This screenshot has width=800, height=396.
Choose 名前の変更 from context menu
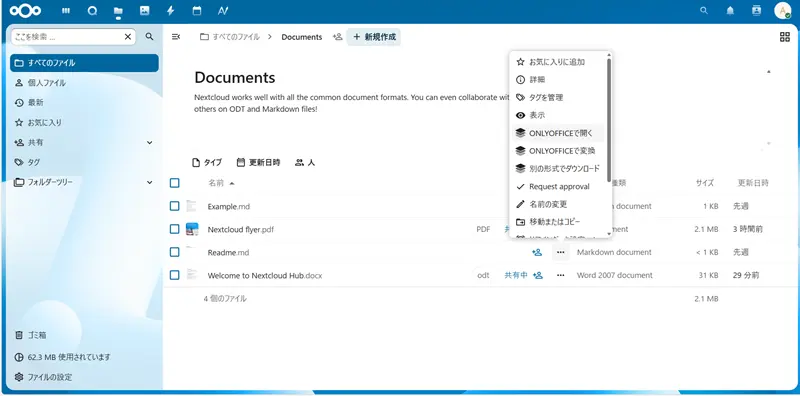tap(558, 204)
